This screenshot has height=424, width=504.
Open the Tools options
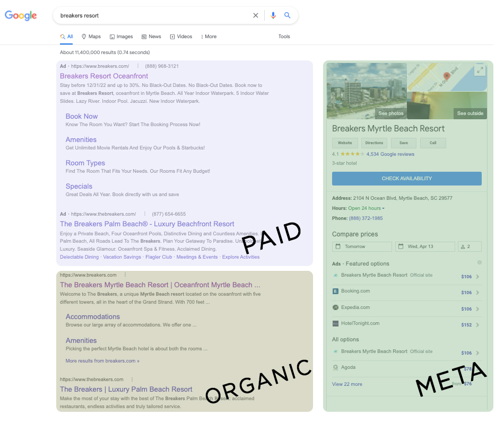[x=284, y=37]
